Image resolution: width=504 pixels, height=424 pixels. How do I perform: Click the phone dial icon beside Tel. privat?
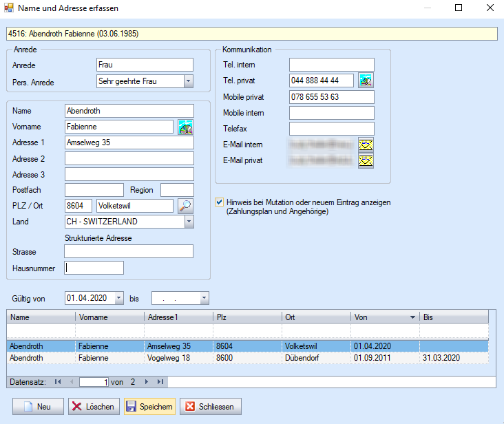click(366, 81)
